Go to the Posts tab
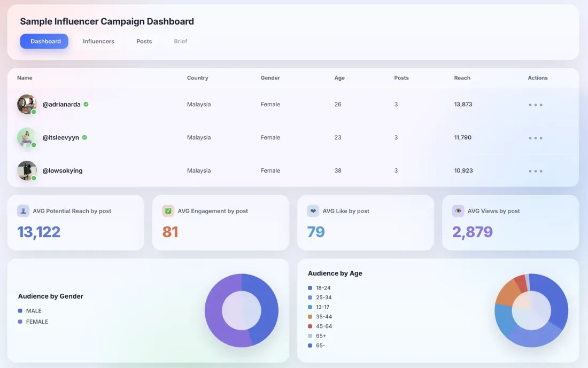This screenshot has height=368, width=588. [144, 41]
